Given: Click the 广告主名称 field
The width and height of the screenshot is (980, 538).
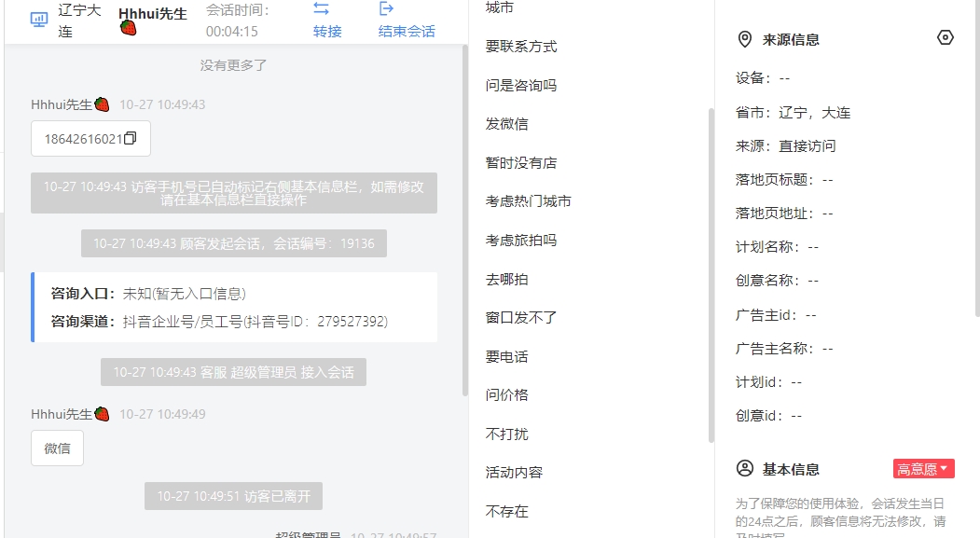Looking at the screenshot, I should point(784,348).
